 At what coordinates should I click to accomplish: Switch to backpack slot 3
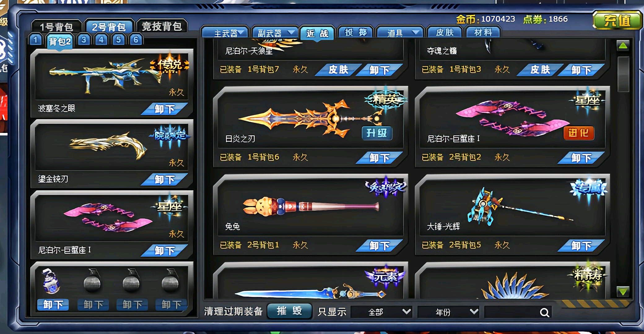point(84,40)
